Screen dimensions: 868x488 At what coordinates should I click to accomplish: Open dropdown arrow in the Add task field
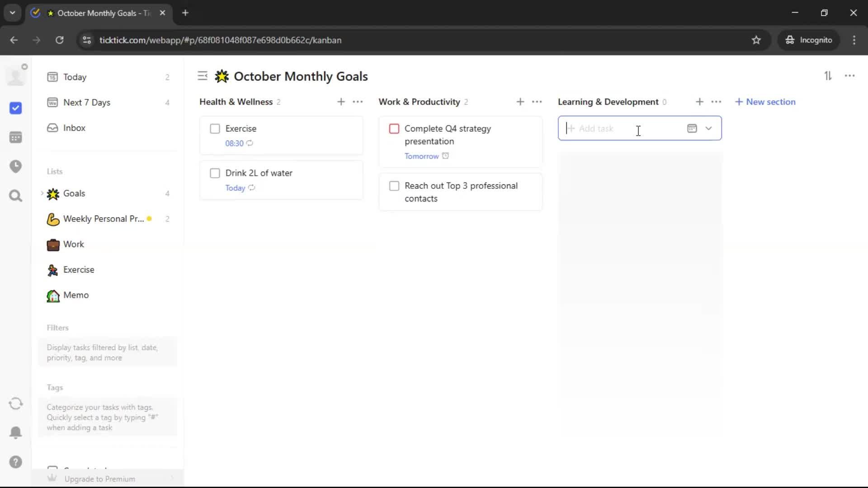point(708,128)
